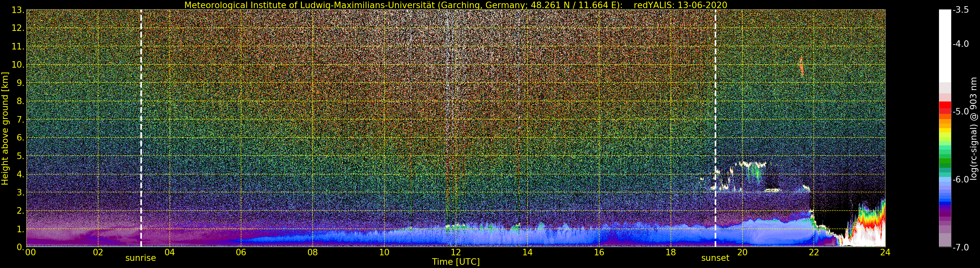The width and height of the screenshot is (980, 268).
Task: Click time tick label '24'
Action: (x=885, y=252)
